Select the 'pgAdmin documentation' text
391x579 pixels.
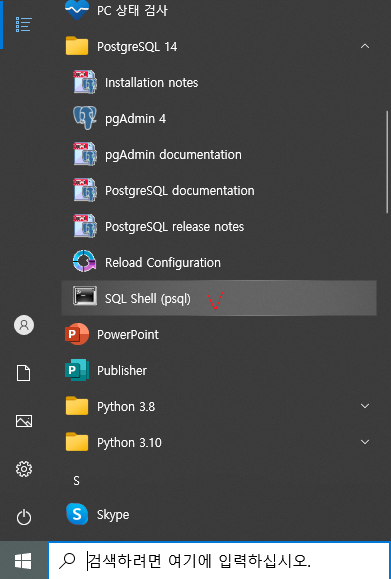click(x=174, y=154)
